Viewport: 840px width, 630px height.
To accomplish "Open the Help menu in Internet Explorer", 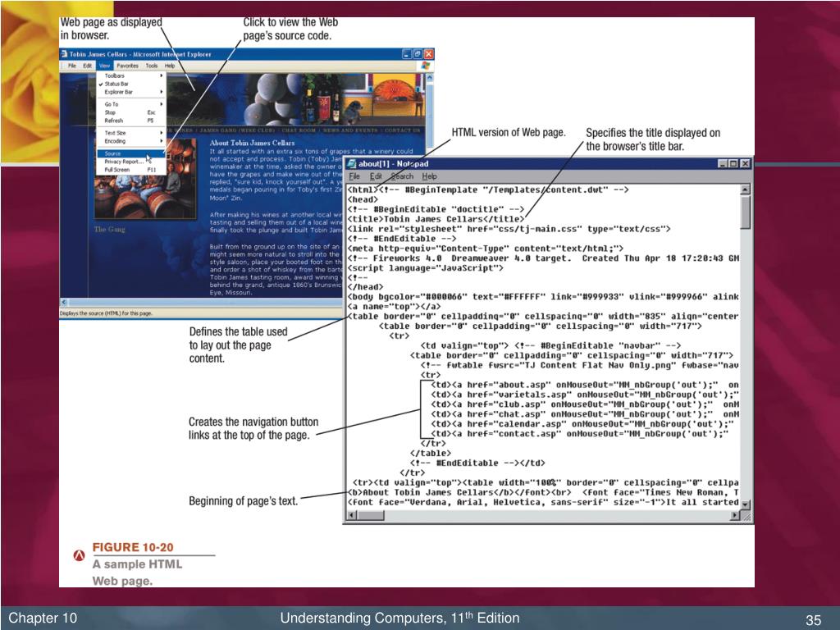I will pyautogui.click(x=170, y=66).
